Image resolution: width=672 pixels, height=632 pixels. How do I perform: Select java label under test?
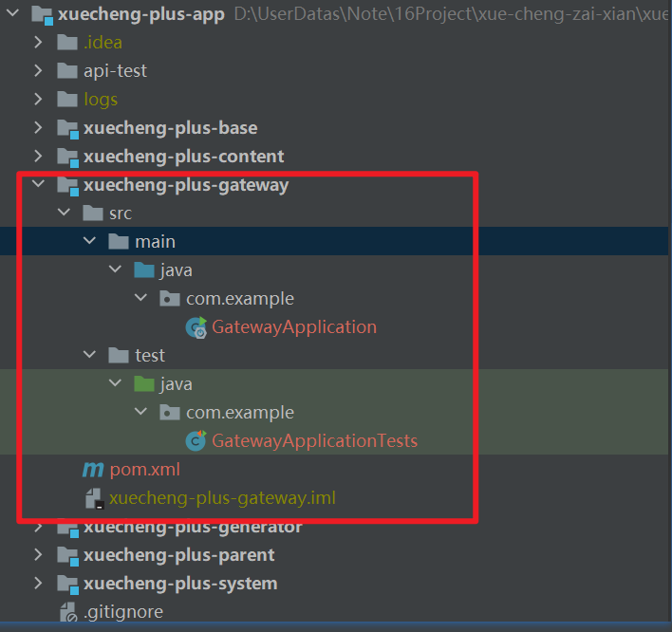click(177, 384)
